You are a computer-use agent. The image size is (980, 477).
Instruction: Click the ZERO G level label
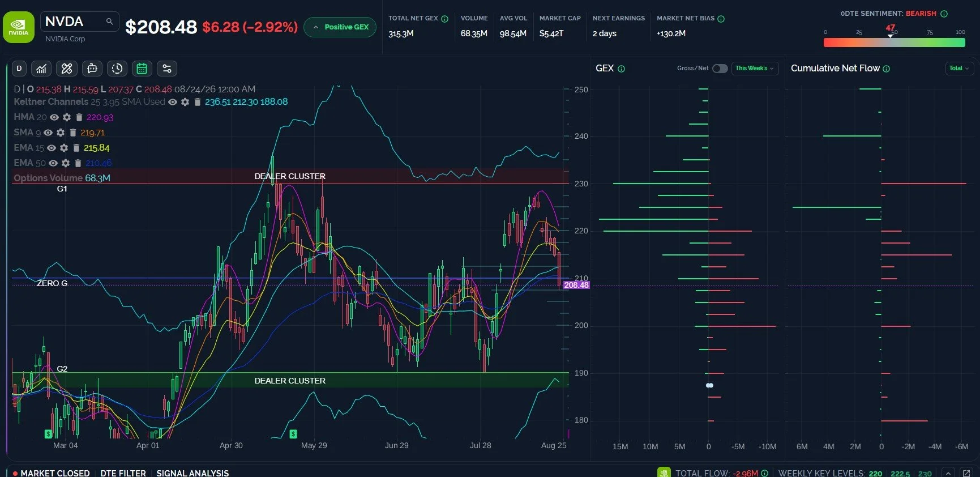tap(52, 283)
